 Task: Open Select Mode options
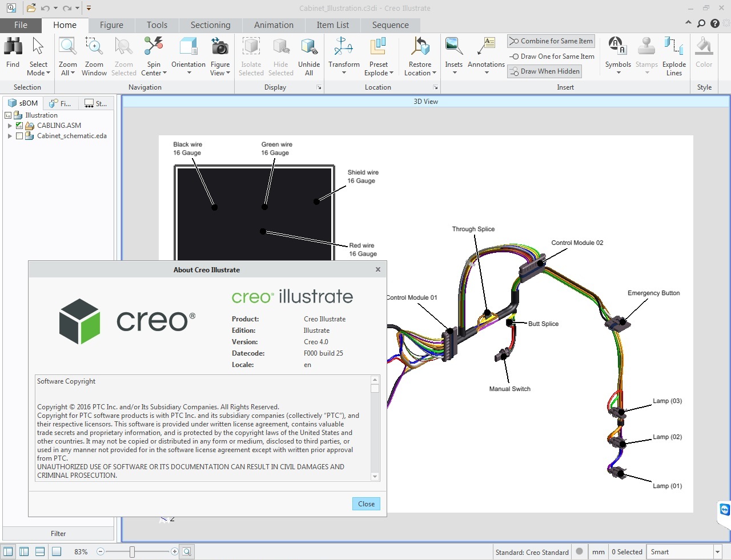click(x=38, y=69)
